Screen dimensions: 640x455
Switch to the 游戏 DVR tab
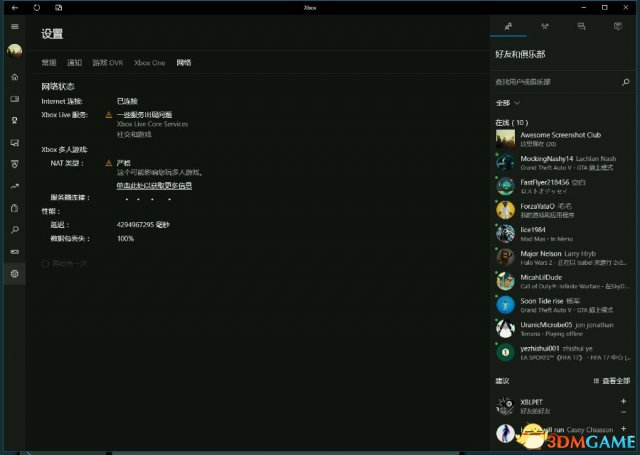click(108, 62)
